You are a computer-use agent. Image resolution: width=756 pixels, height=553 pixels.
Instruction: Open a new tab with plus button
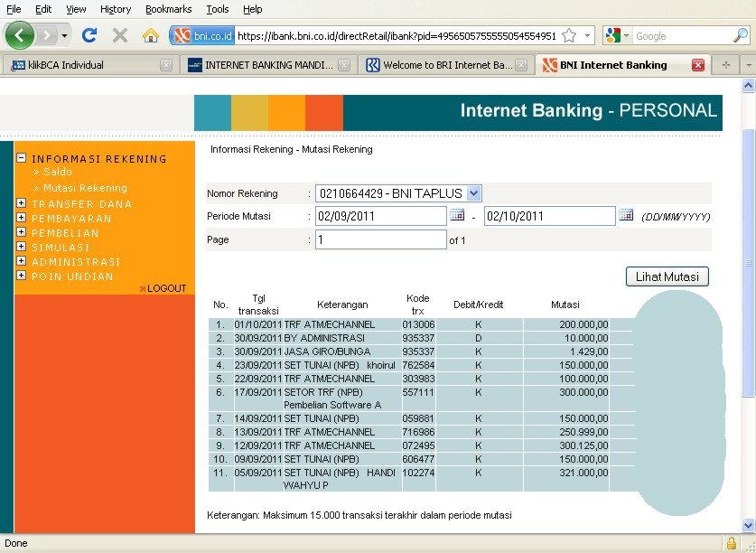(725, 65)
